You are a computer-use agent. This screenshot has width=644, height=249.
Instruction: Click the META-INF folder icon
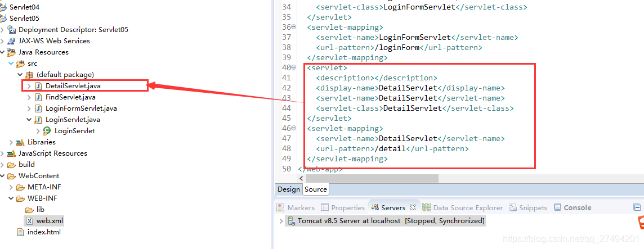(x=20, y=187)
